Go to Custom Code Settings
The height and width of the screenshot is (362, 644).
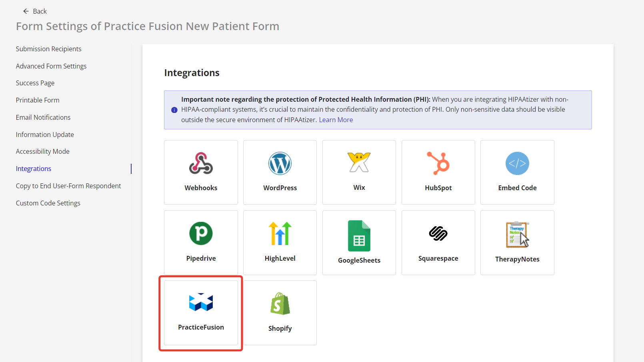coord(48,203)
